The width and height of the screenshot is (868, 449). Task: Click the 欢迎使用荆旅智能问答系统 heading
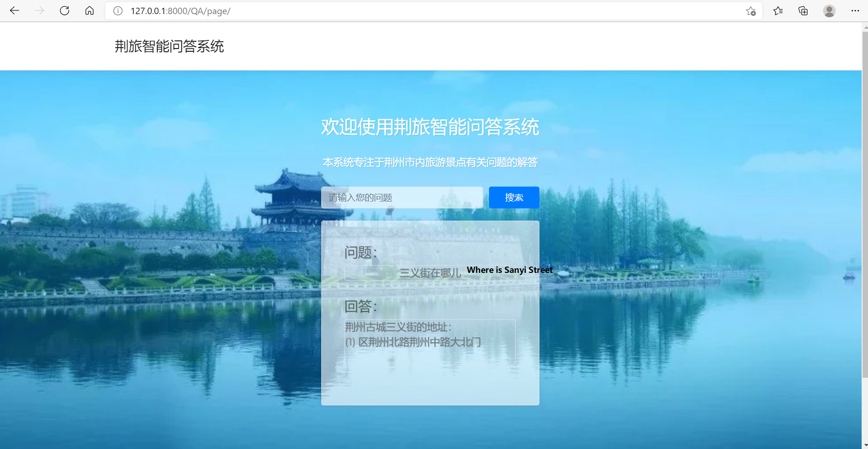click(x=430, y=127)
